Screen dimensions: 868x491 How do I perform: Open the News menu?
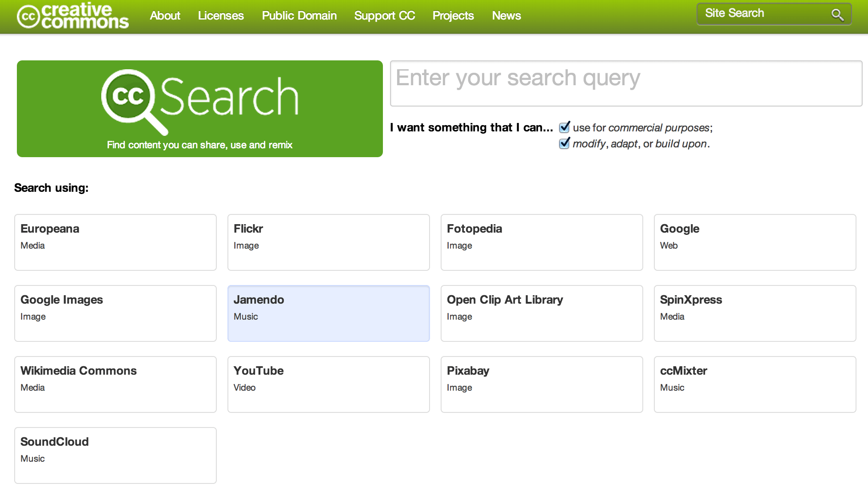click(506, 16)
